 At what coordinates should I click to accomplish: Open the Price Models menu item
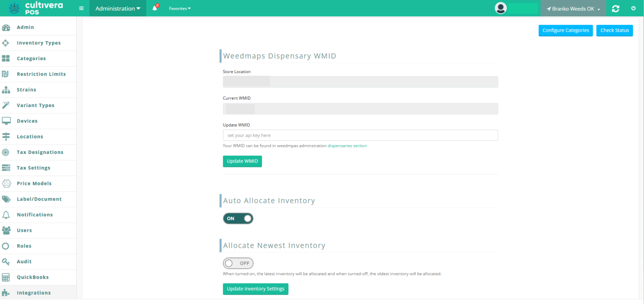tap(34, 184)
